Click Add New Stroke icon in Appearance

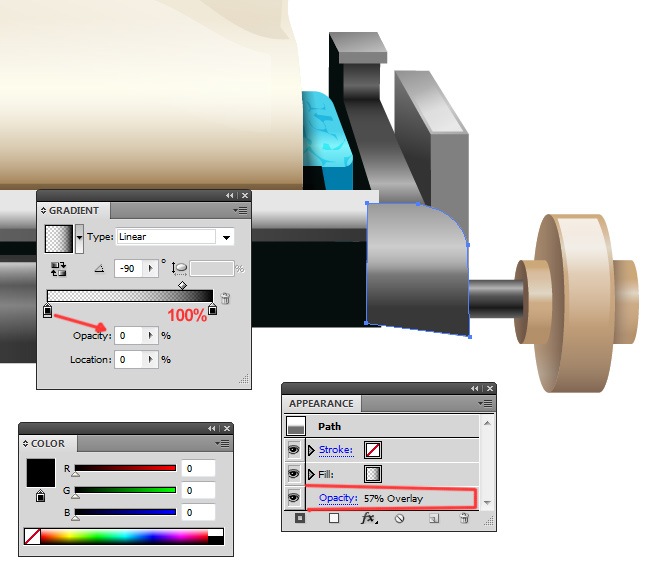(300, 518)
